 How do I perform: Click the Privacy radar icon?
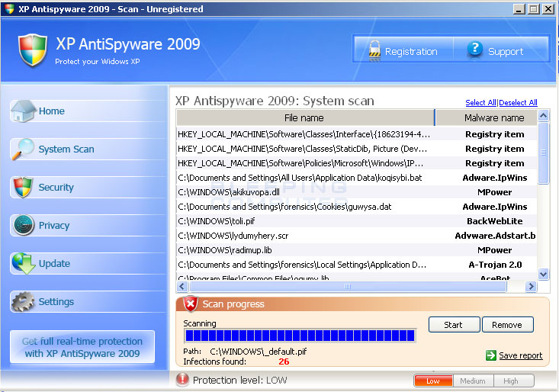coord(23,225)
